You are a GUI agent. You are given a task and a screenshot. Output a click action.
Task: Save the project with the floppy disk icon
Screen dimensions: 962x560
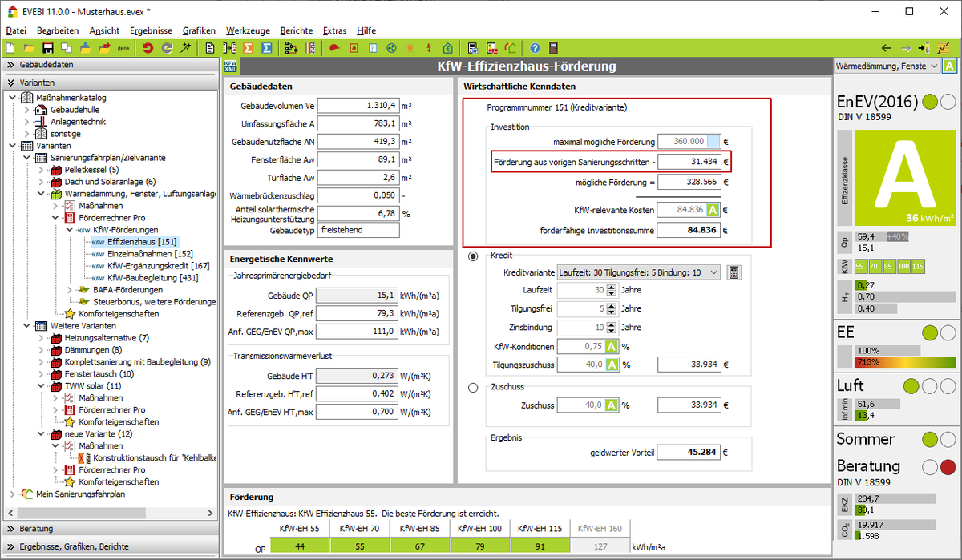pyautogui.click(x=48, y=48)
